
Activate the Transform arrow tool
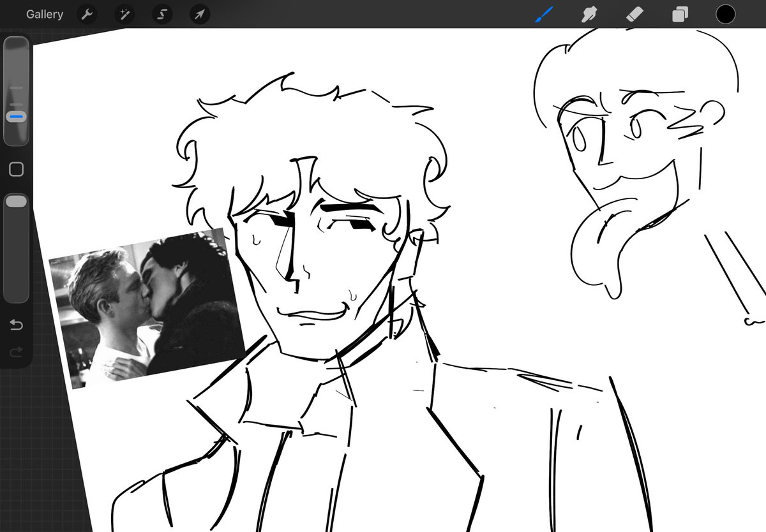(x=200, y=14)
